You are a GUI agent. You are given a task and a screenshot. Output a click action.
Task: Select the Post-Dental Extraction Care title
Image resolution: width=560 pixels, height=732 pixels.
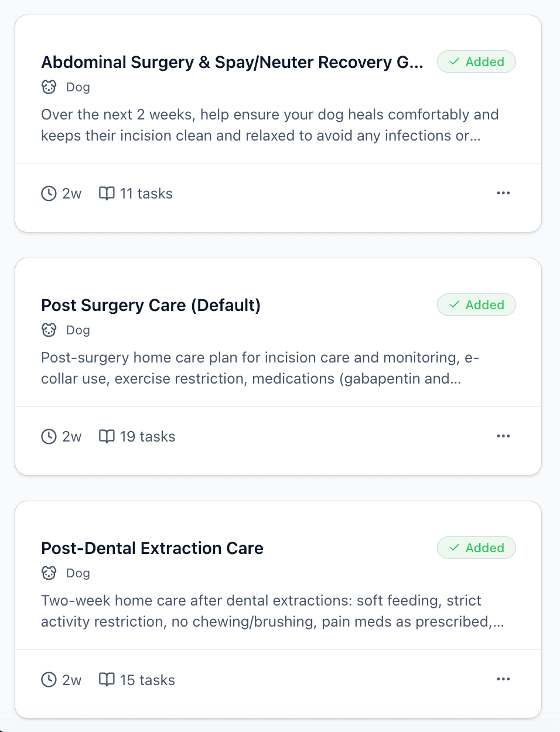[152, 548]
